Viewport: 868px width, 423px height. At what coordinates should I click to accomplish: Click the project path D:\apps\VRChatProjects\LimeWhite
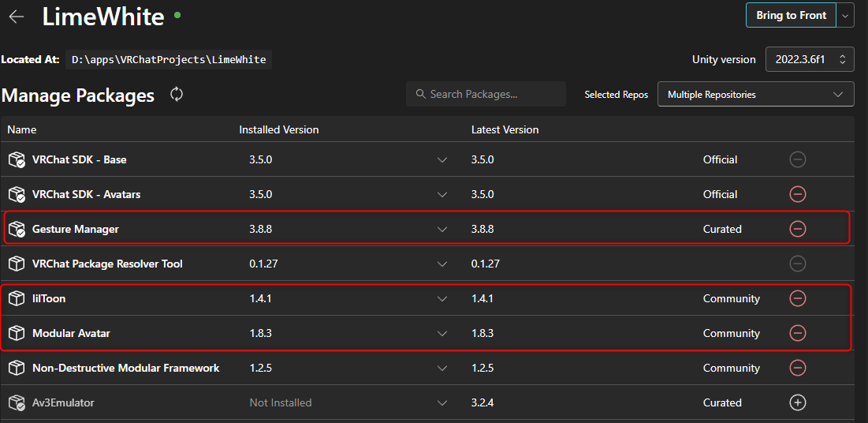point(169,59)
